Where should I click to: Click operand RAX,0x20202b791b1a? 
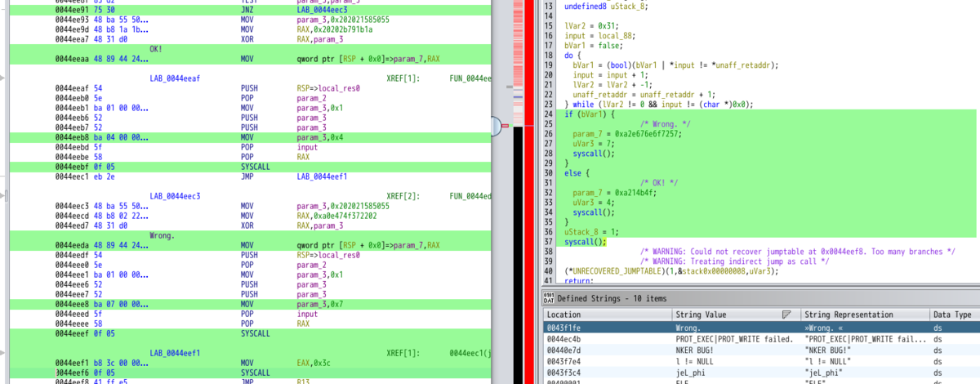coord(334,28)
